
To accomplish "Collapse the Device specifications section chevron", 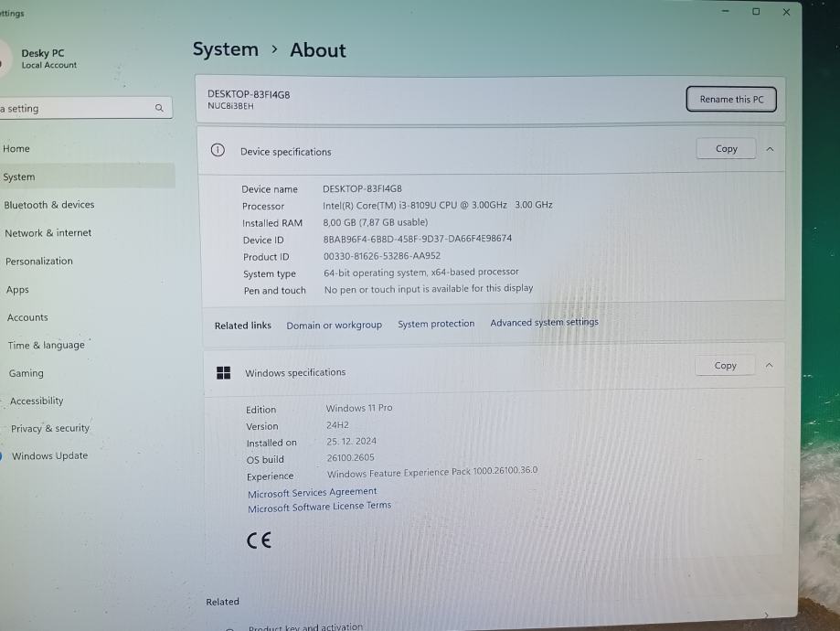I will pos(770,149).
